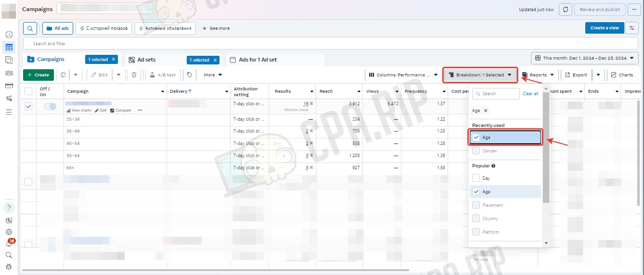Open the Account overview gauge icon
The width and height of the screenshot is (644, 275).
[9, 35]
